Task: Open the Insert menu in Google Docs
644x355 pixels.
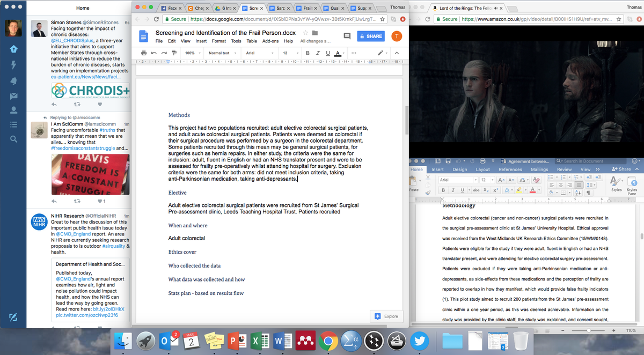Action: pos(201,41)
